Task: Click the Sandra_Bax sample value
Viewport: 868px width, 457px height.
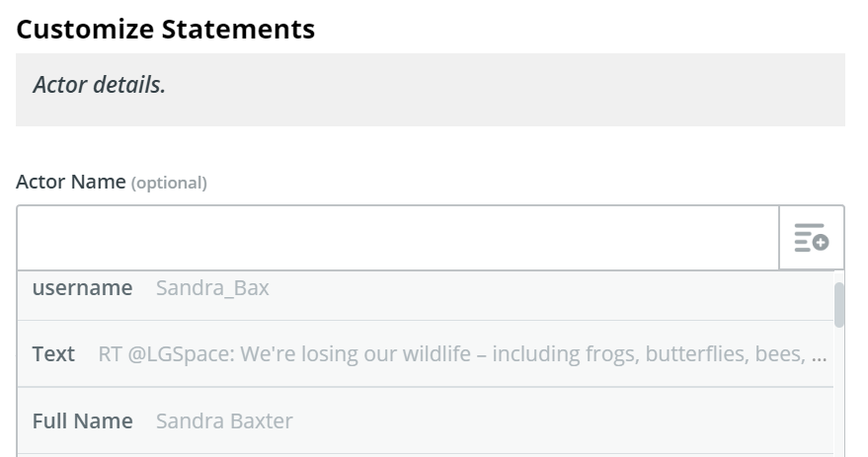Action: coord(212,288)
